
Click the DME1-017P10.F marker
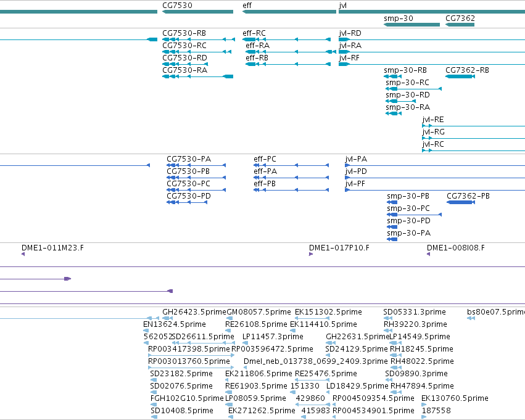tap(311, 254)
